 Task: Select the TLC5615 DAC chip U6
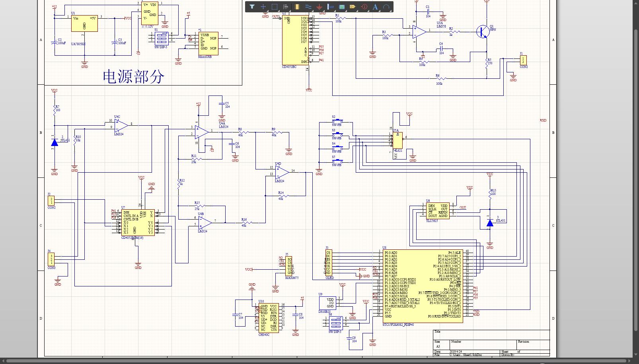(438, 210)
